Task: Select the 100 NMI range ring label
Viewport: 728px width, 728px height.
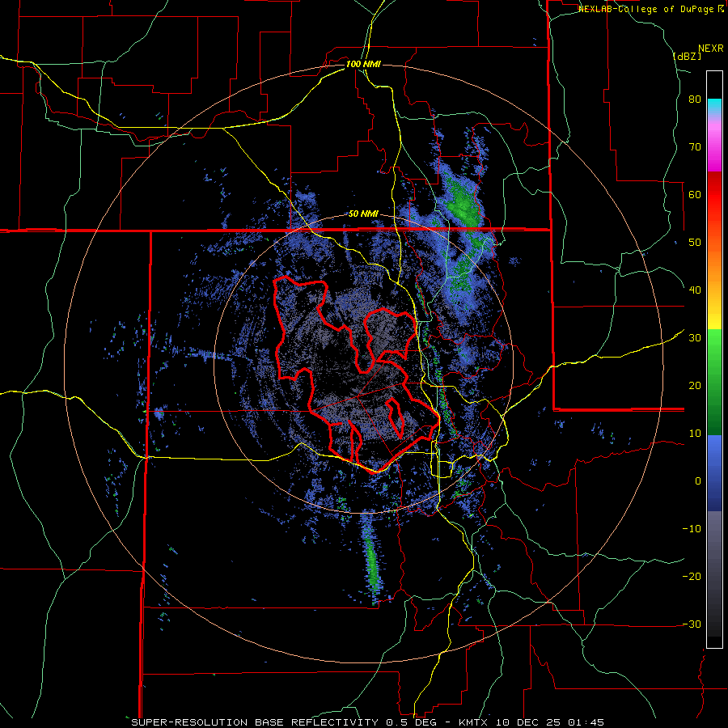Action: pos(363,64)
